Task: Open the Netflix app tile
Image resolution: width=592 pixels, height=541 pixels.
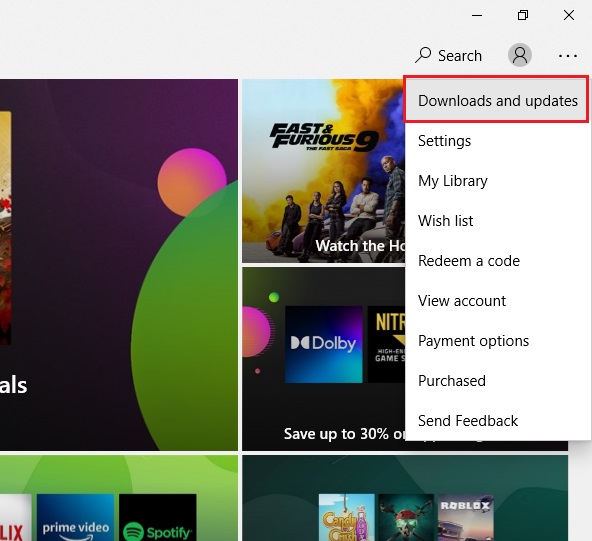Action: coord(15,517)
